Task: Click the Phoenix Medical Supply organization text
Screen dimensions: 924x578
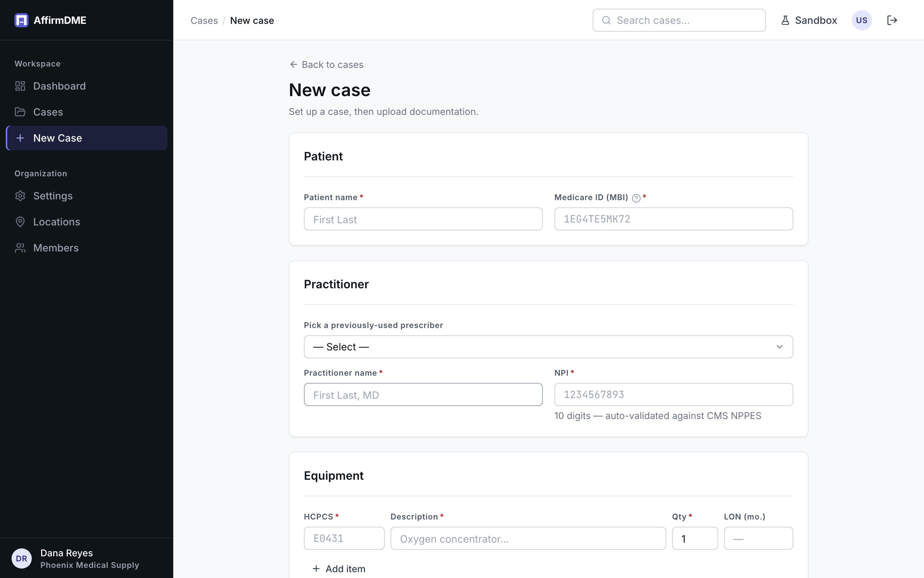Action: point(90,565)
